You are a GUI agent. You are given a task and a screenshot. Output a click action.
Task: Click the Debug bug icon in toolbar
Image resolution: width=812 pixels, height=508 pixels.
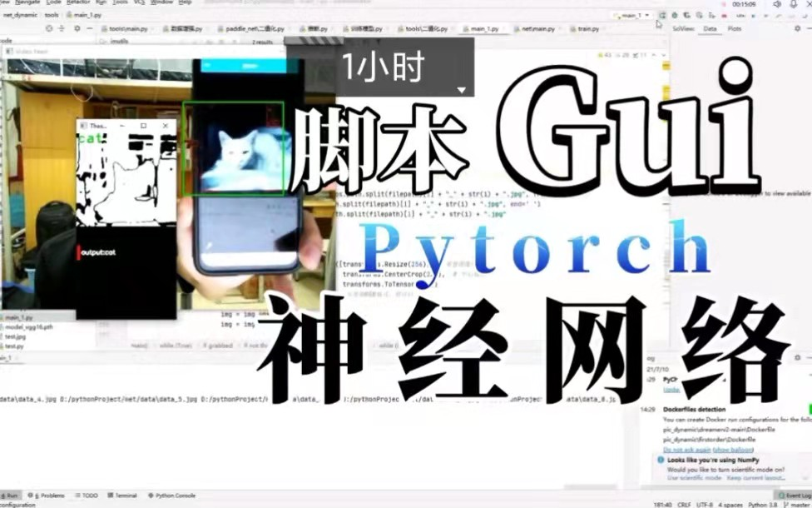point(675,16)
